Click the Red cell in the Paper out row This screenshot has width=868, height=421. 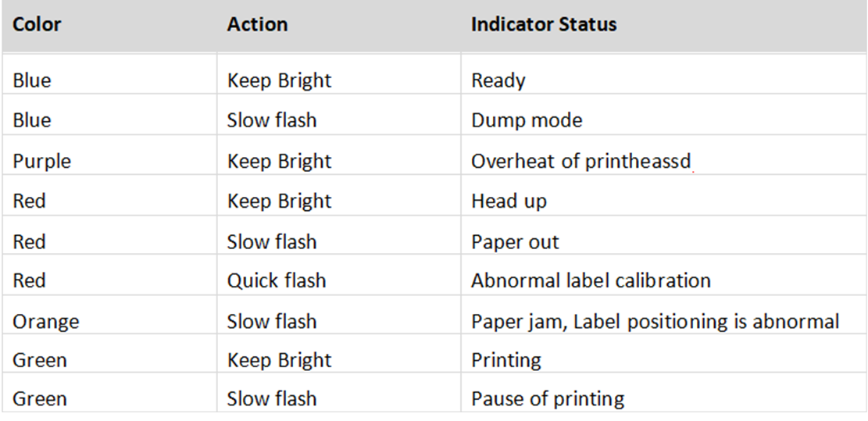tap(29, 241)
